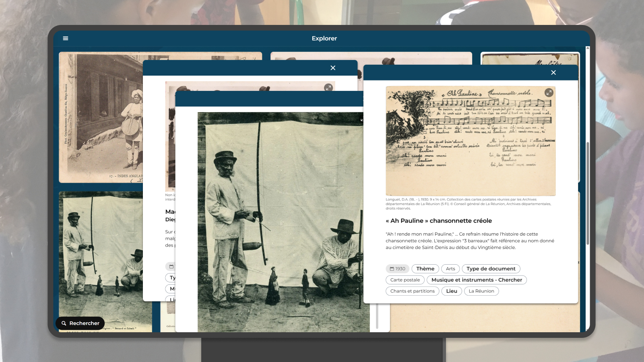
Task: Click the vertical scrollbar on the right edge
Action: pyautogui.click(x=588, y=193)
